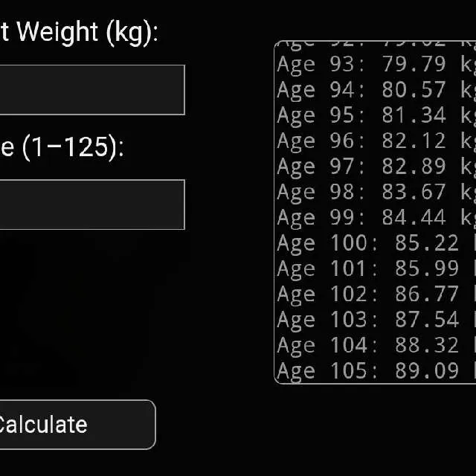Click the 85.99 weight value
Screen dimensions: 476x476
427,269
